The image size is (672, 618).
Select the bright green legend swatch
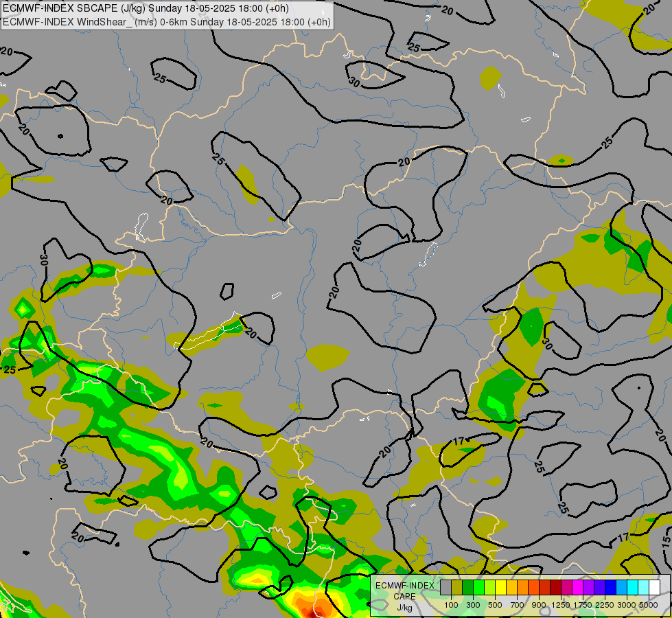[478, 587]
